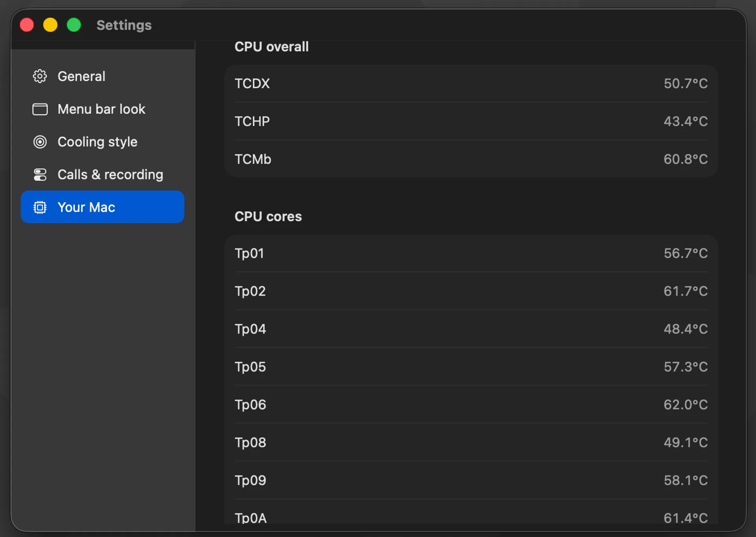Click the 62.0°C temperature value
Screen dimensions: 756x537
(x=686, y=404)
